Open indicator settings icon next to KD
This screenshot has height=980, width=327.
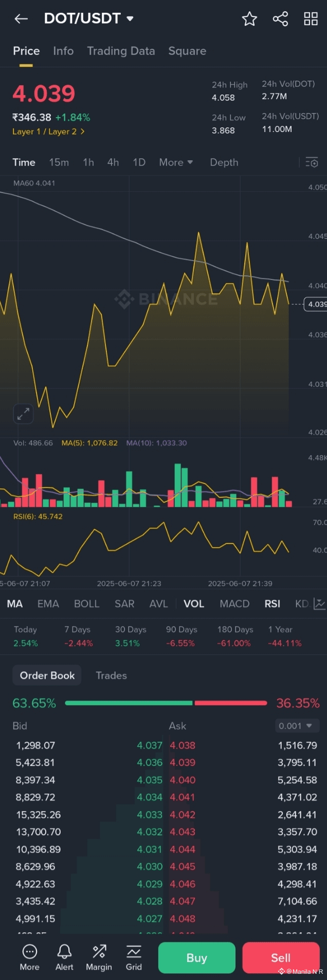[319, 604]
